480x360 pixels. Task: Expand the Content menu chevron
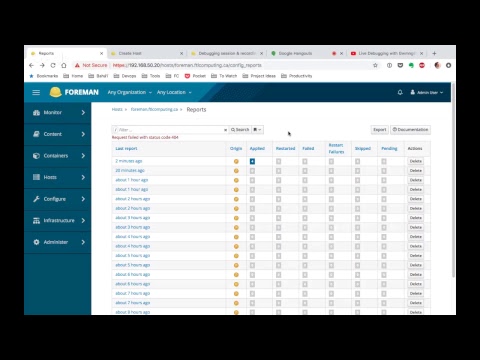click(83, 134)
